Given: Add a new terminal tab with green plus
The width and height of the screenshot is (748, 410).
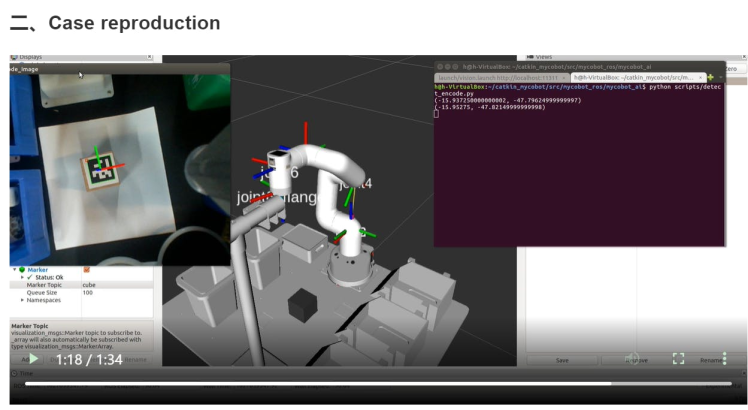Looking at the screenshot, I should click(x=710, y=77).
